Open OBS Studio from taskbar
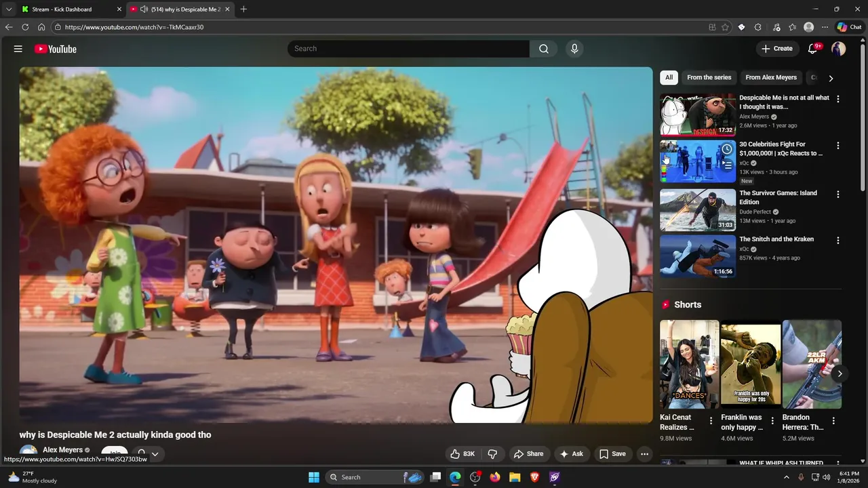This screenshot has height=488, width=868. (x=475, y=477)
